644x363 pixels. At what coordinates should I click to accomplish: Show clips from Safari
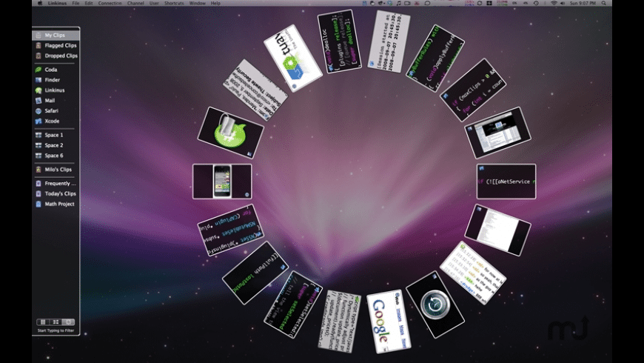coord(51,110)
